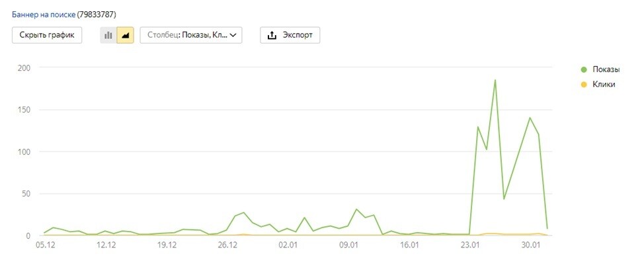Select the 23.01 date label on axis
644x262 pixels.
pyautogui.click(x=470, y=245)
